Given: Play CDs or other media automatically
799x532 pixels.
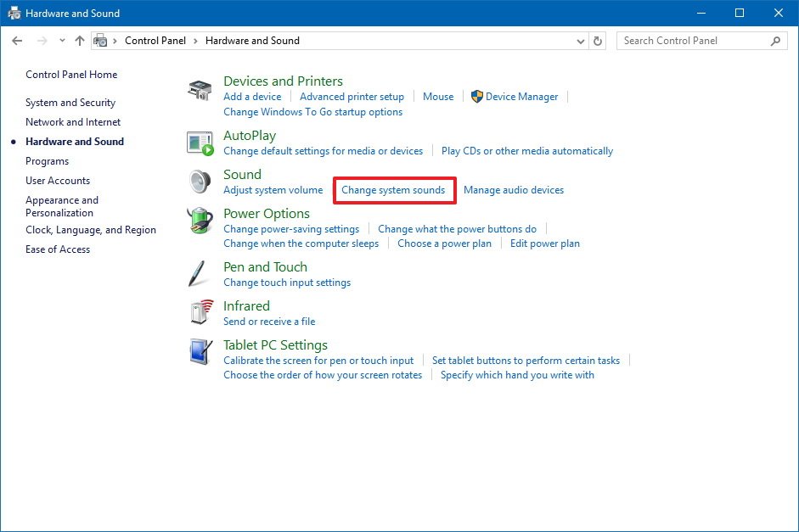Looking at the screenshot, I should pos(527,151).
